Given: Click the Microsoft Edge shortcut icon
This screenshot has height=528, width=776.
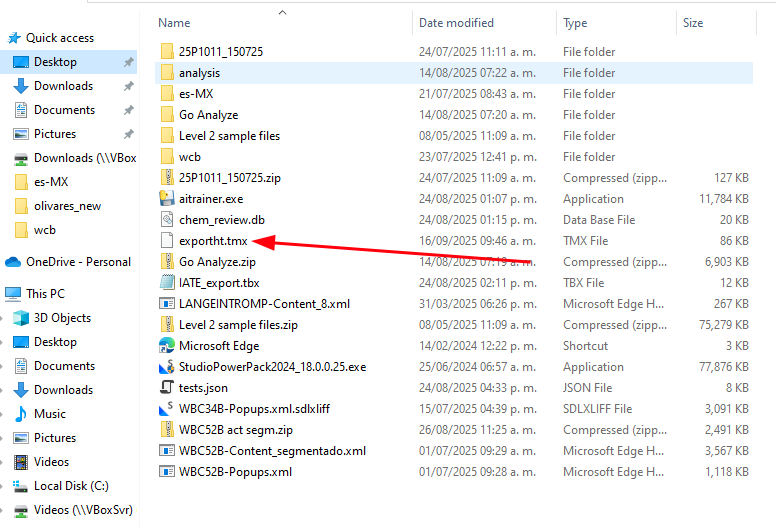Looking at the screenshot, I should (x=167, y=345).
